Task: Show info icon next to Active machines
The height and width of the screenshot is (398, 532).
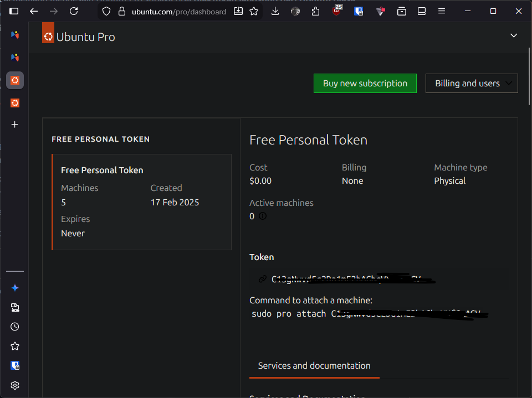Action: (263, 216)
